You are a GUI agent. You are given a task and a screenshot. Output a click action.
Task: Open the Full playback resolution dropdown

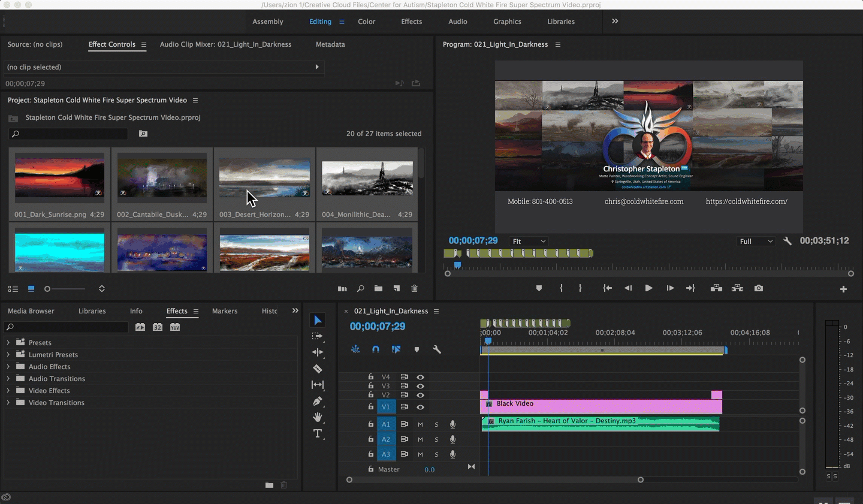[756, 242]
